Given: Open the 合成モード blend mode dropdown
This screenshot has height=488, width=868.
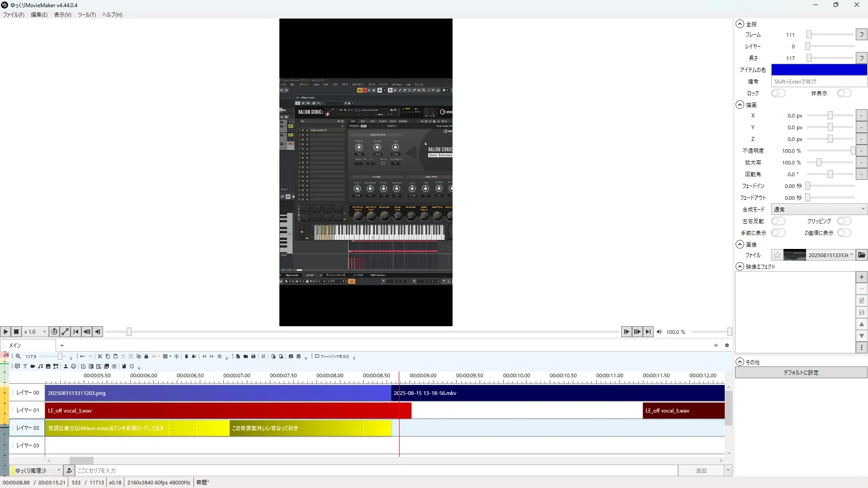Looking at the screenshot, I should pyautogui.click(x=819, y=210).
